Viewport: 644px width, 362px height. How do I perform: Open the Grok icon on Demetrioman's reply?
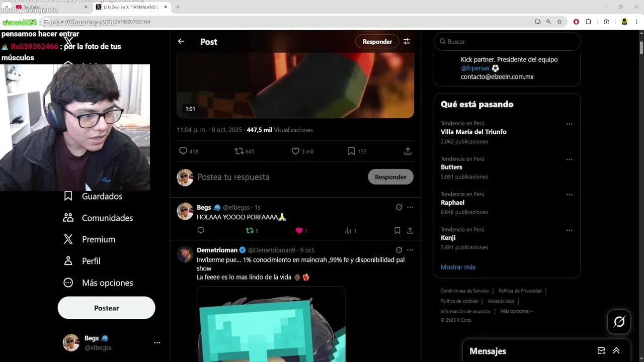(x=399, y=250)
